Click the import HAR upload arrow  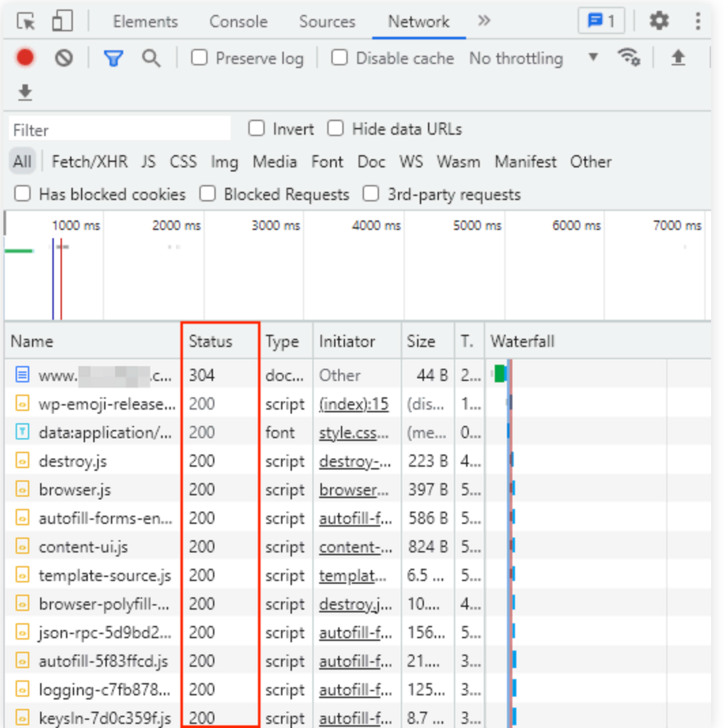(x=678, y=59)
